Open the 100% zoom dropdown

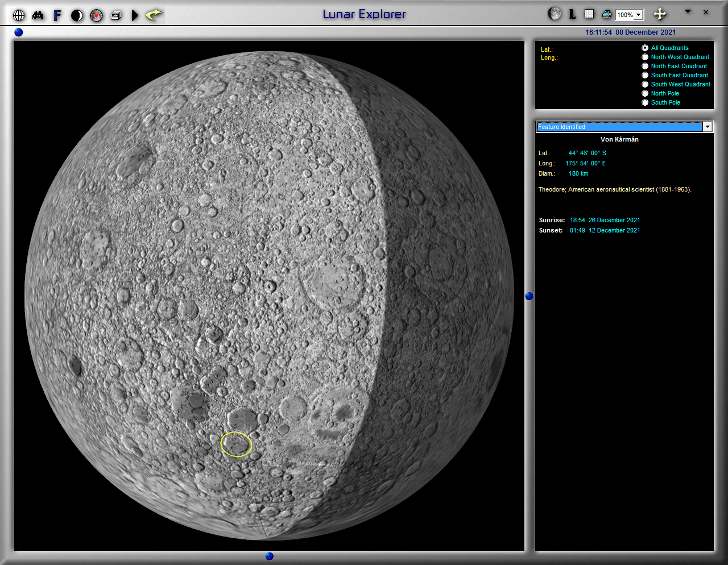pos(639,15)
